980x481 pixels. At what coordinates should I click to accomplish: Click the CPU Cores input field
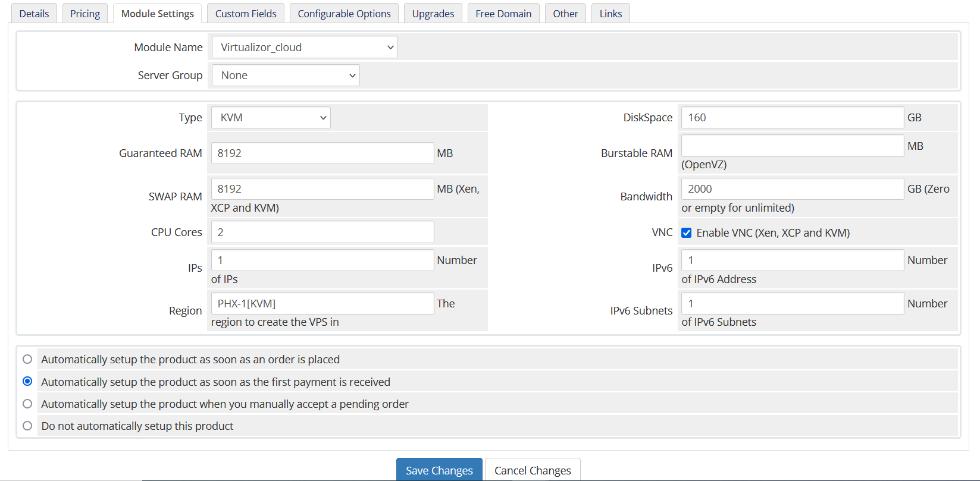323,232
